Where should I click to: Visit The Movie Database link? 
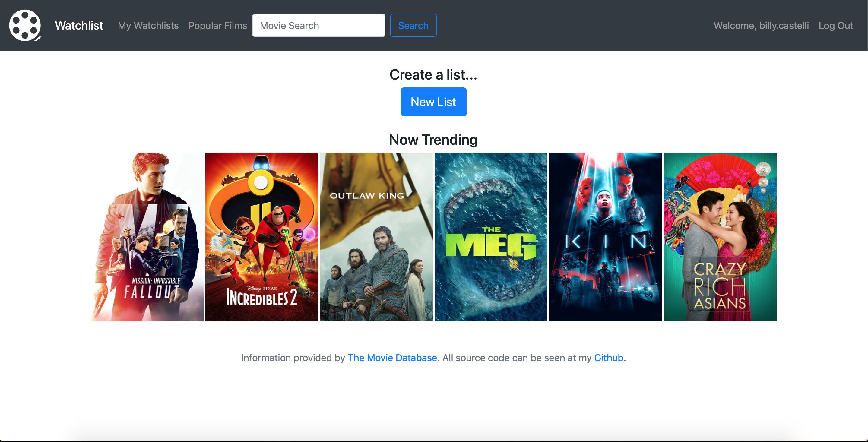click(392, 358)
